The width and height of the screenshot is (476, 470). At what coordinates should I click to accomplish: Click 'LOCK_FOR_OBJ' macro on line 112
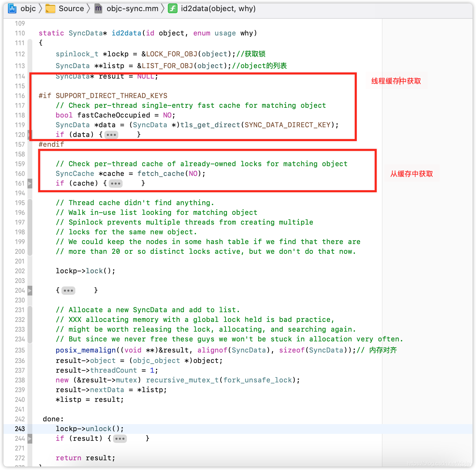pyautogui.click(x=172, y=54)
